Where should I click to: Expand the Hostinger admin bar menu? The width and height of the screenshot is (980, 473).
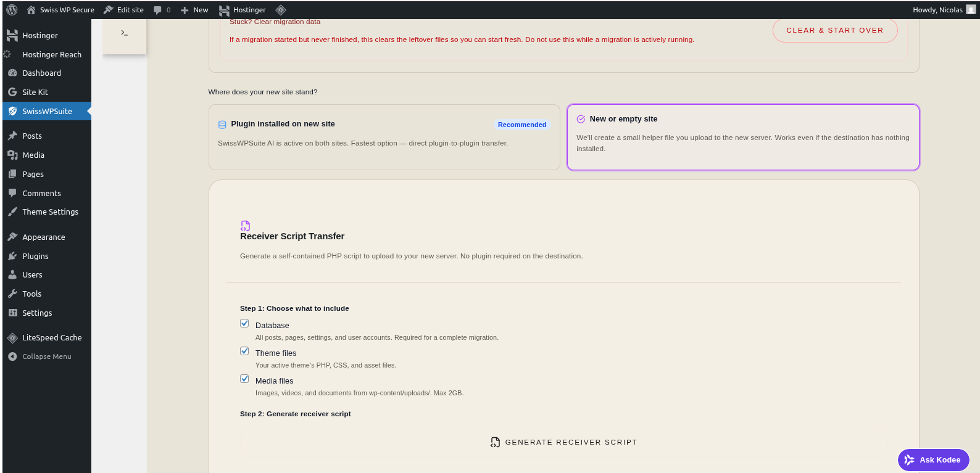click(x=243, y=10)
